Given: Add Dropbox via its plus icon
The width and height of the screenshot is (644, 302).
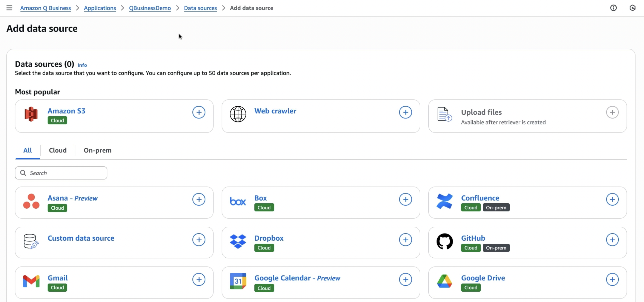Looking at the screenshot, I should [x=405, y=240].
